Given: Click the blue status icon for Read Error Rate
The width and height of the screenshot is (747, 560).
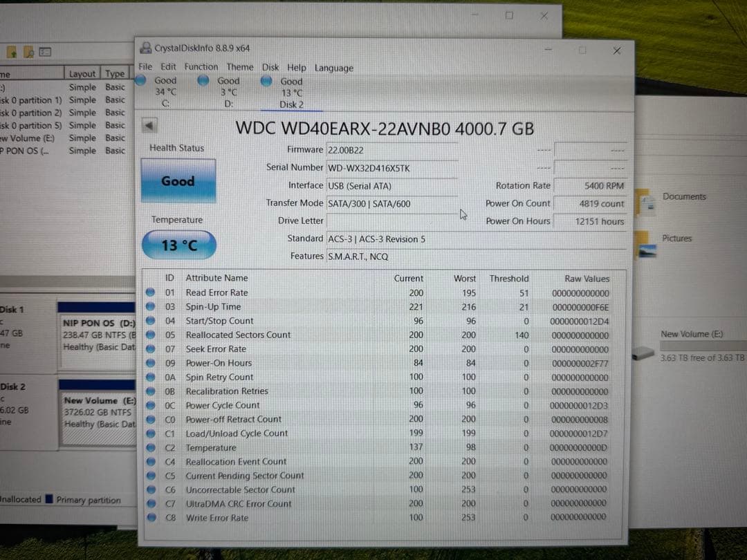Looking at the screenshot, I should (150, 292).
